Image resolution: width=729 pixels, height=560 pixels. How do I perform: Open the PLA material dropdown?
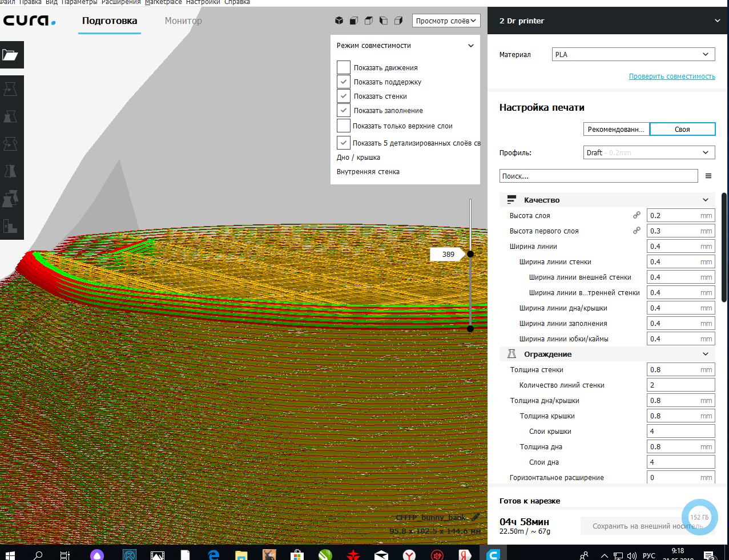pyautogui.click(x=633, y=54)
